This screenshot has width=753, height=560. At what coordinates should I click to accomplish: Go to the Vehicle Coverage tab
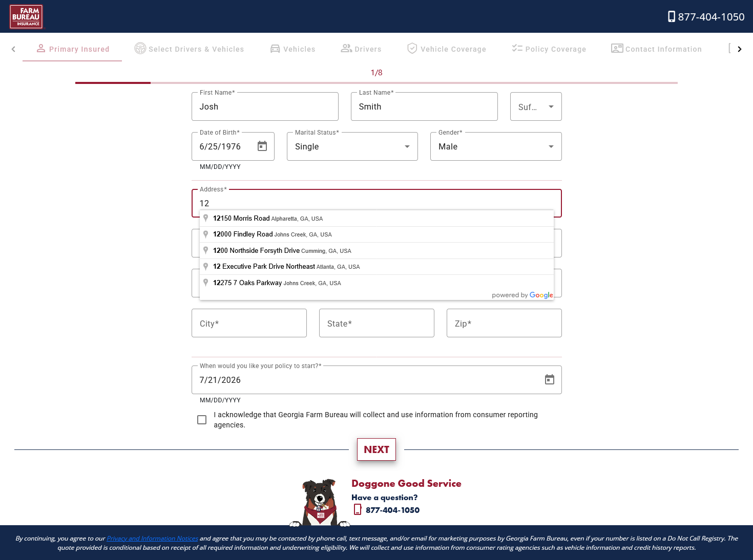(446, 49)
